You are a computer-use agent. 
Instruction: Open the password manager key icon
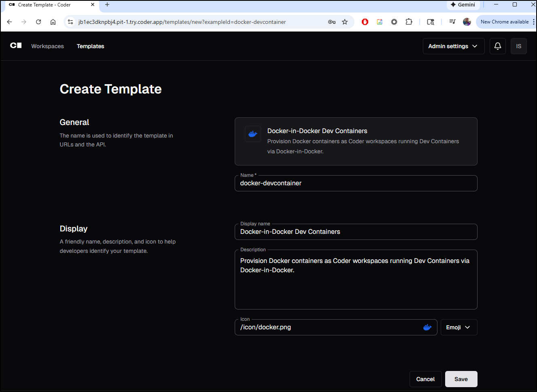332,22
